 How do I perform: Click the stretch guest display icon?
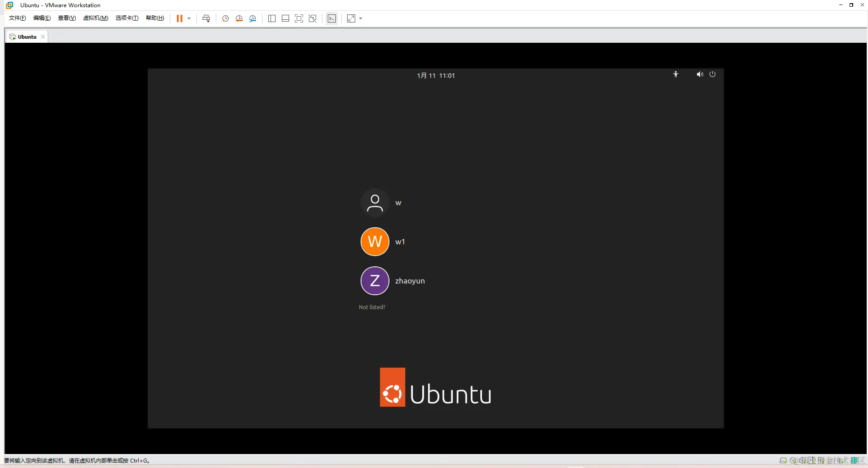[x=351, y=18]
